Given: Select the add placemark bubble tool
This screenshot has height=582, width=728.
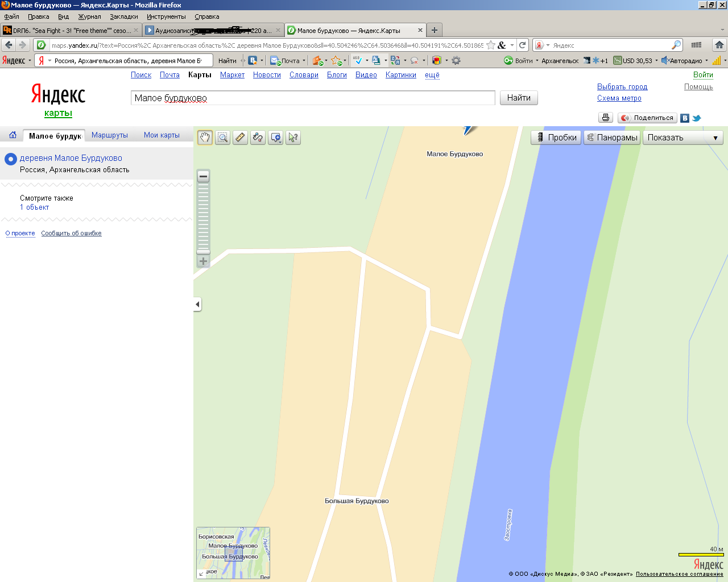Looking at the screenshot, I should (276, 138).
